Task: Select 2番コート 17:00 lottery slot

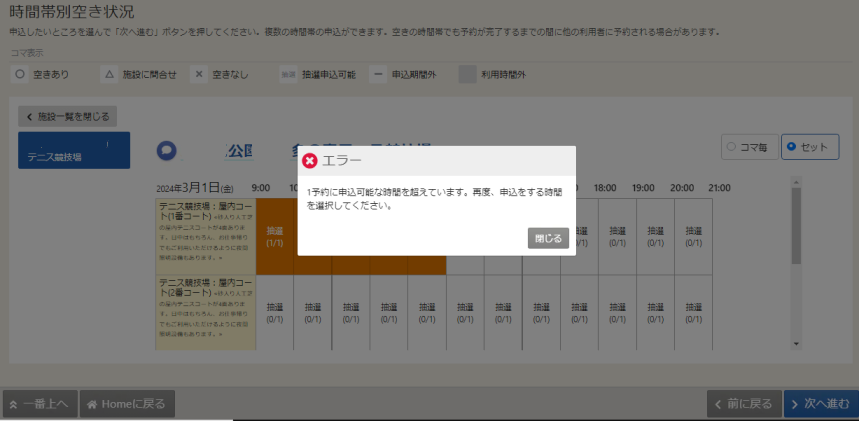Action: 579,312
